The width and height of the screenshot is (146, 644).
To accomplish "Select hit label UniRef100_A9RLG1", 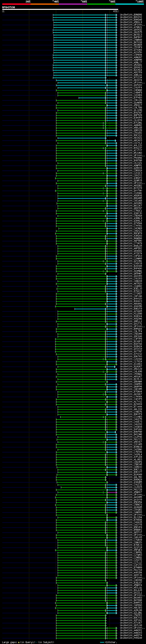I will tap(131, 75).
